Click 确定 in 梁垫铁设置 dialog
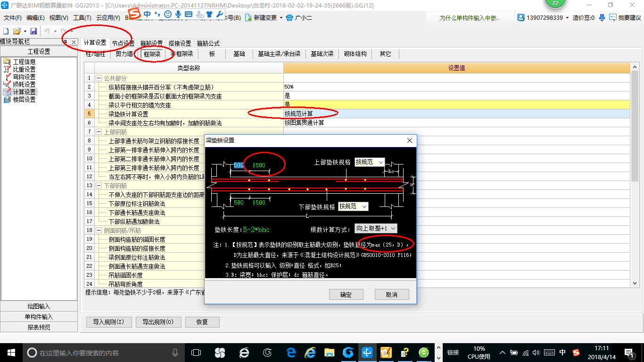This screenshot has height=362, width=644. (x=346, y=295)
